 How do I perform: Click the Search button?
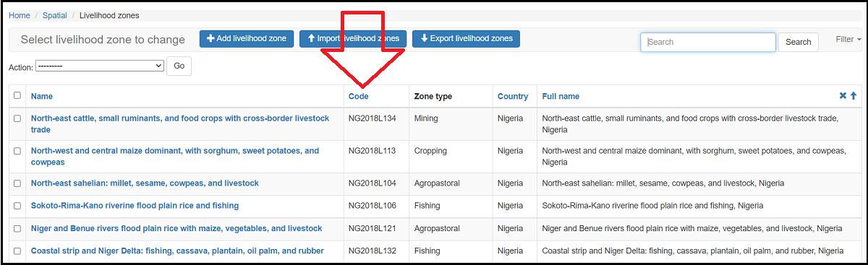pos(799,42)
